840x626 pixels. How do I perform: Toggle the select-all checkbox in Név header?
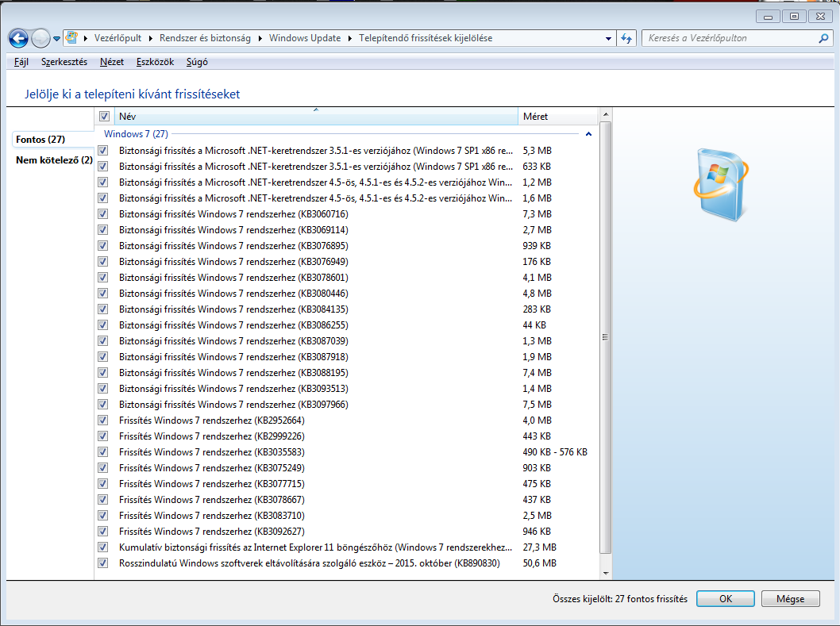coord(105,116)
